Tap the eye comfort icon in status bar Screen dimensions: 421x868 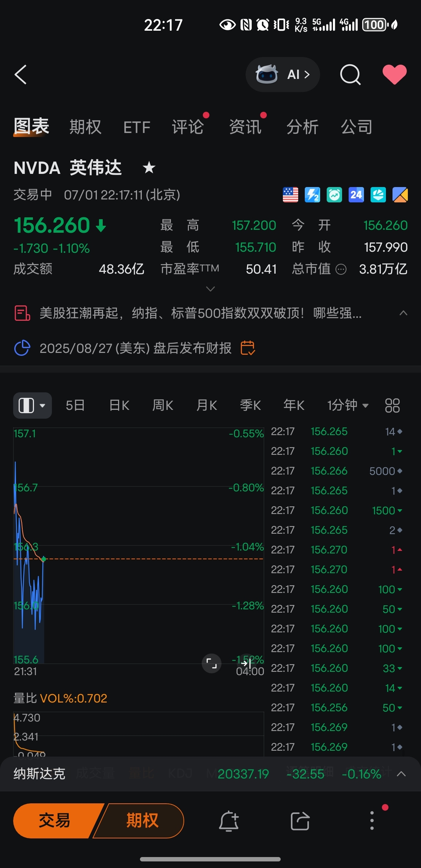click(x=227, y=25)
